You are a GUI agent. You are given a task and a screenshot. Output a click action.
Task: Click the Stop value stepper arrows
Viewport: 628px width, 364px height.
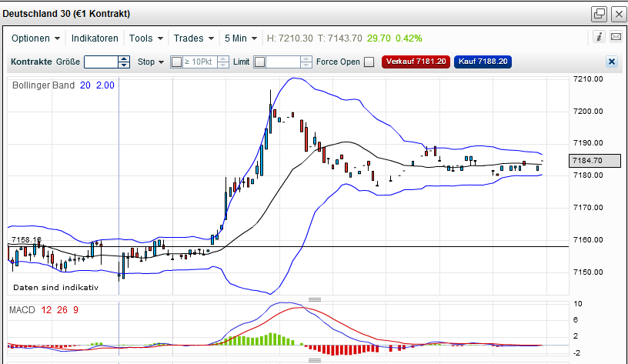[x=223, y=62]
